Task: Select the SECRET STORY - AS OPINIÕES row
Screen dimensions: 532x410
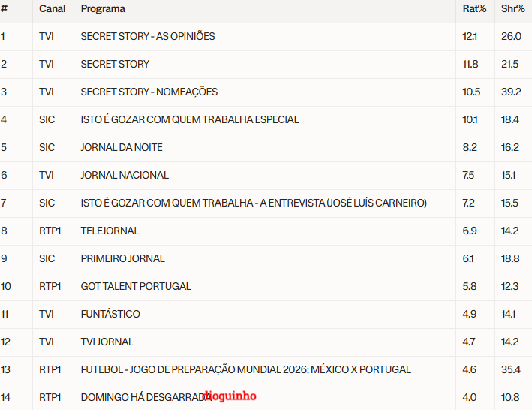Action: 148,36
